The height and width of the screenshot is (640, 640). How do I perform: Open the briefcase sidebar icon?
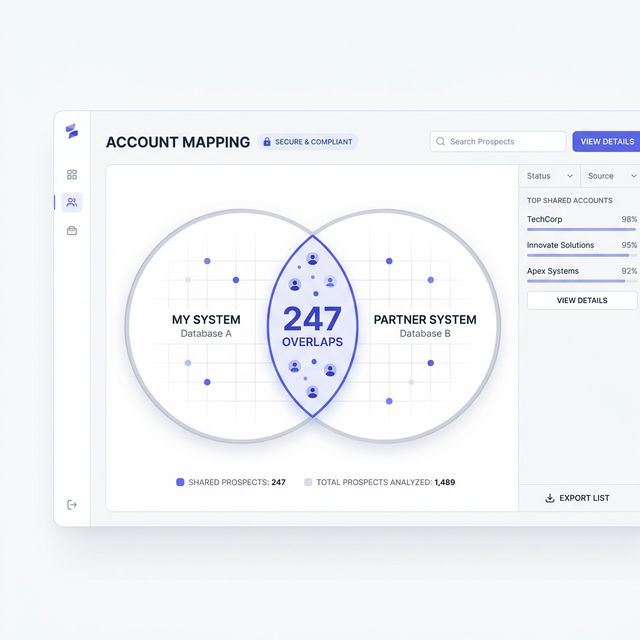coord(72,231)
